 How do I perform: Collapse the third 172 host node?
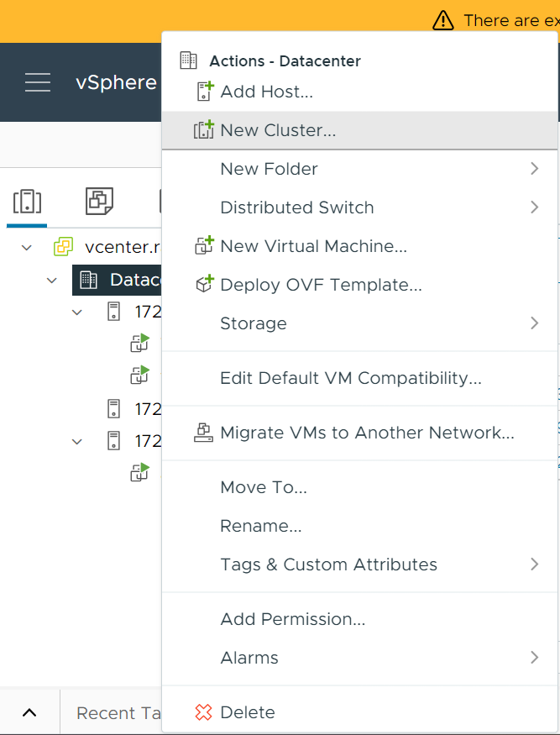coord(77,442)
